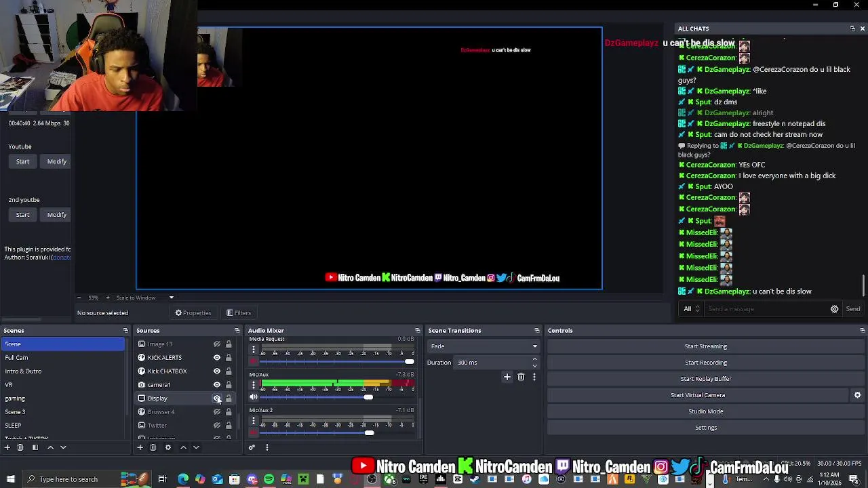Viewport: 868px width, 488px height.
Task: Remove scene transition with the trash icon
Action: click(521, 377)
